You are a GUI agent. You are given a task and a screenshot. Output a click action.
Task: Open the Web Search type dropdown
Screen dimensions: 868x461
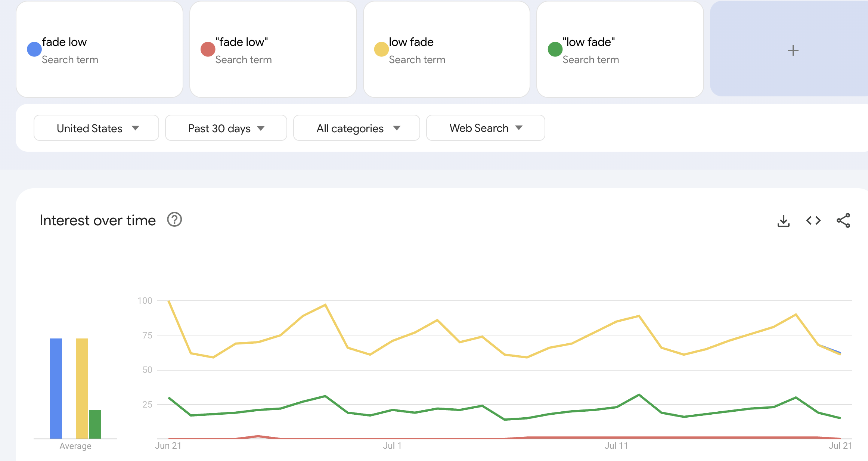tap(486, 128)
